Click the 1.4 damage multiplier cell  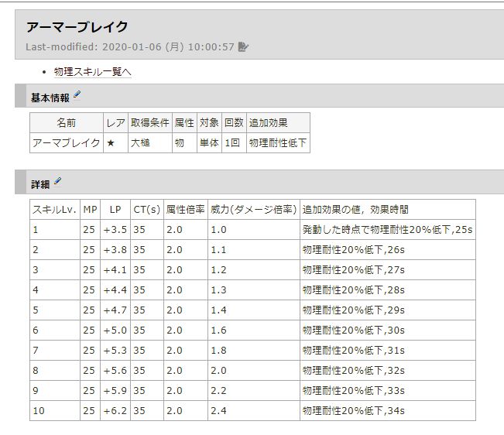(x=254, y=310)
